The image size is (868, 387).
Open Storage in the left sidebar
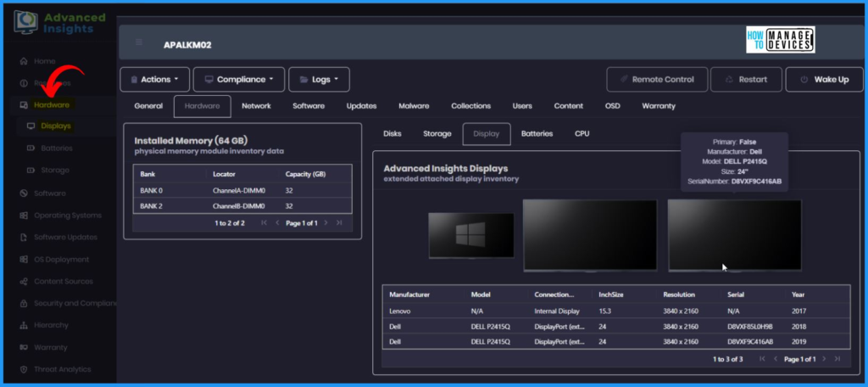pyautogui.click(x=55, y=171)
